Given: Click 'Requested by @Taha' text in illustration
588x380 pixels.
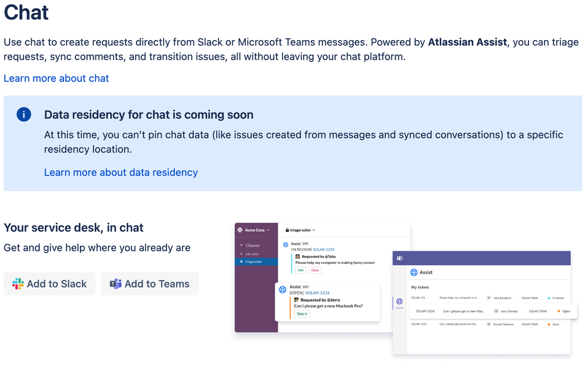Looking at the screenshot, I should 319,256.
